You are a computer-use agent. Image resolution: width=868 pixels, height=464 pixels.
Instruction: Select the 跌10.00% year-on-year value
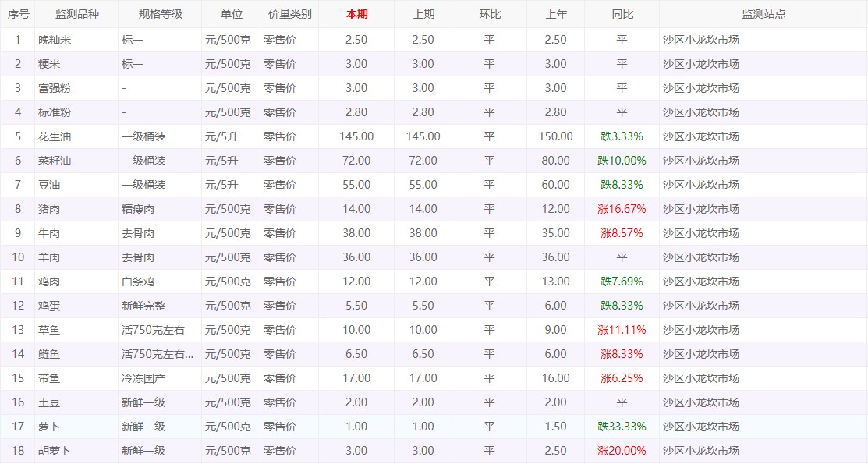[x=622, y=161]
